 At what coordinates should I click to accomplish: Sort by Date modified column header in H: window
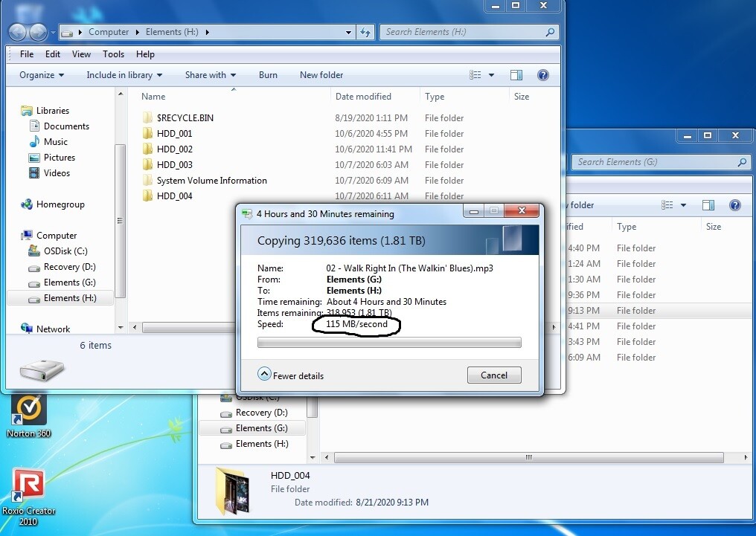point(363,97)
